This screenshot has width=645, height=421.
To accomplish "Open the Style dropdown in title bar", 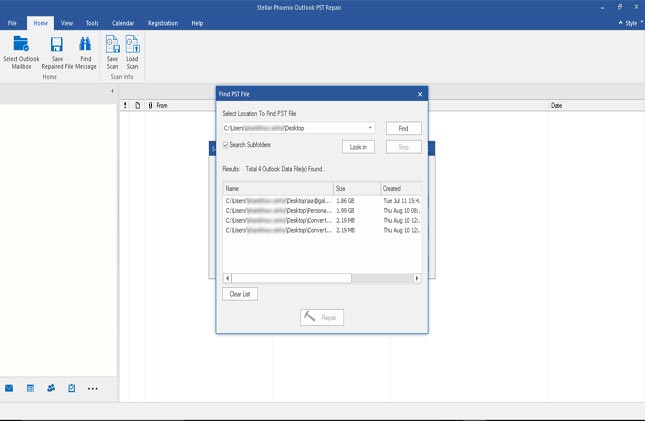I will point(630,22).
